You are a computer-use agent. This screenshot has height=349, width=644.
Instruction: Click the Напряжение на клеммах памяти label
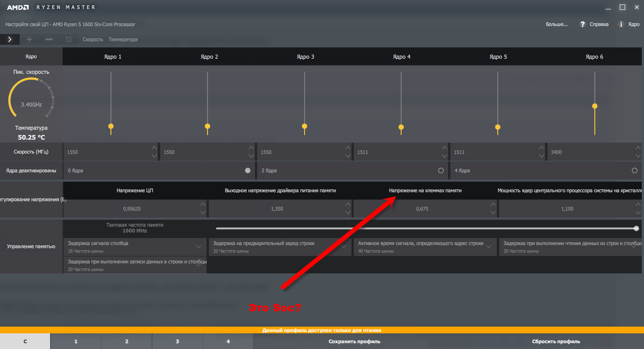425,191
